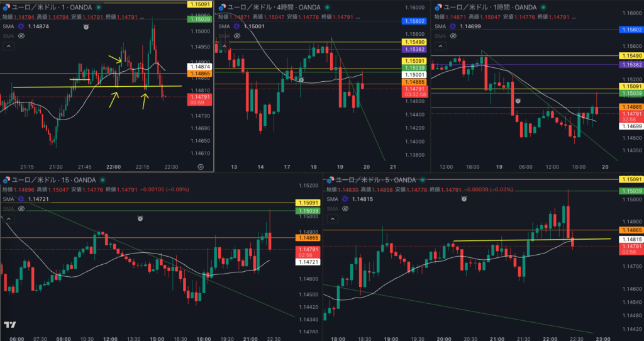Collapse indicator legend in 1-hour chart

(440, 46)
